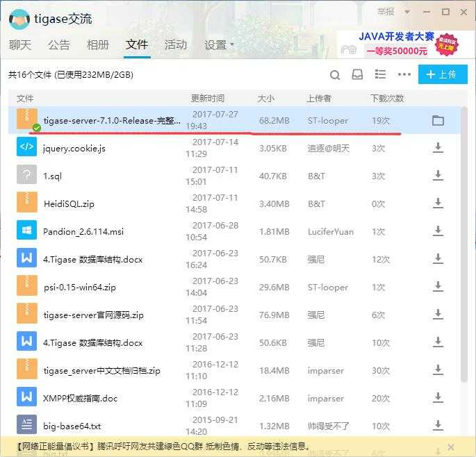Screen dimensions: 476x457
Task: Select file name tigase-server官网源码.zip
Action: (x=94, y=315)
